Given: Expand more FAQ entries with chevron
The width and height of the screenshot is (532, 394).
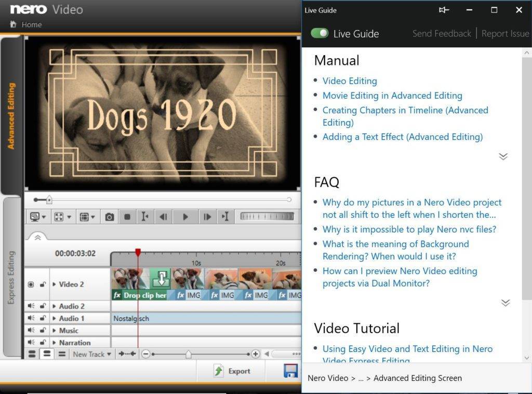Looking at the screenshot, I should (x=505, y=303).
